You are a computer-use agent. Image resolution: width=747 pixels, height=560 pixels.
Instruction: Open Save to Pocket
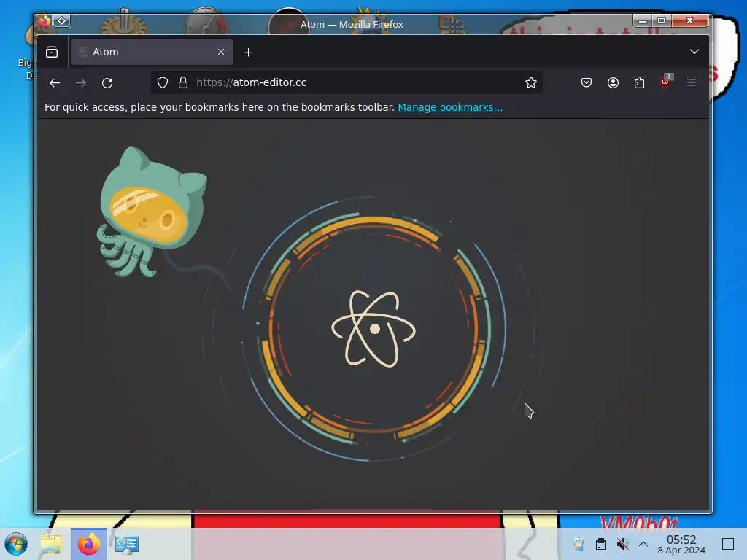coord(587,82)
